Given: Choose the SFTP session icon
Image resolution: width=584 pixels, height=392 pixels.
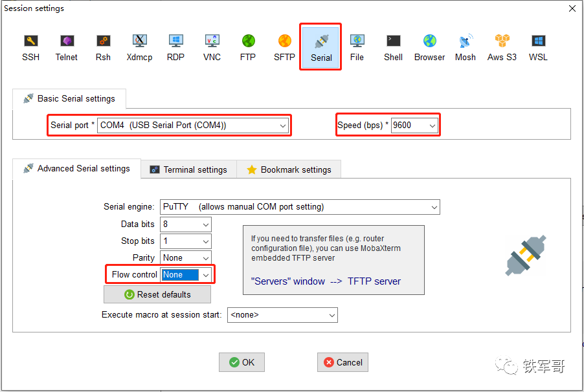Looking at the screenshot, I should 284,48.
